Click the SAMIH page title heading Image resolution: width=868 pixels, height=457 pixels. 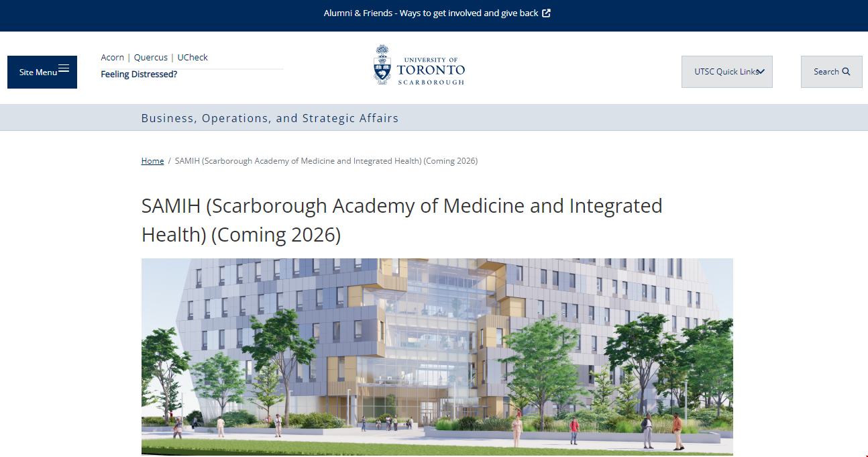tap(401, 219)
